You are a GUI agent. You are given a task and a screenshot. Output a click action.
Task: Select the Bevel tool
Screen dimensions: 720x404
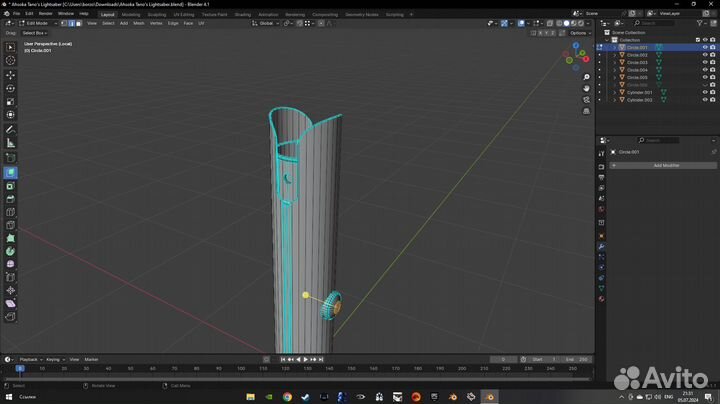10,199
